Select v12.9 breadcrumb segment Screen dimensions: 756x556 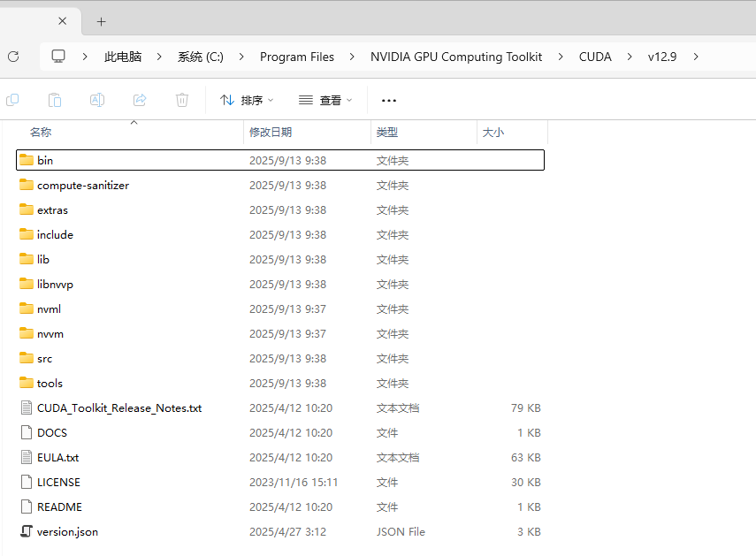[662, 57]
